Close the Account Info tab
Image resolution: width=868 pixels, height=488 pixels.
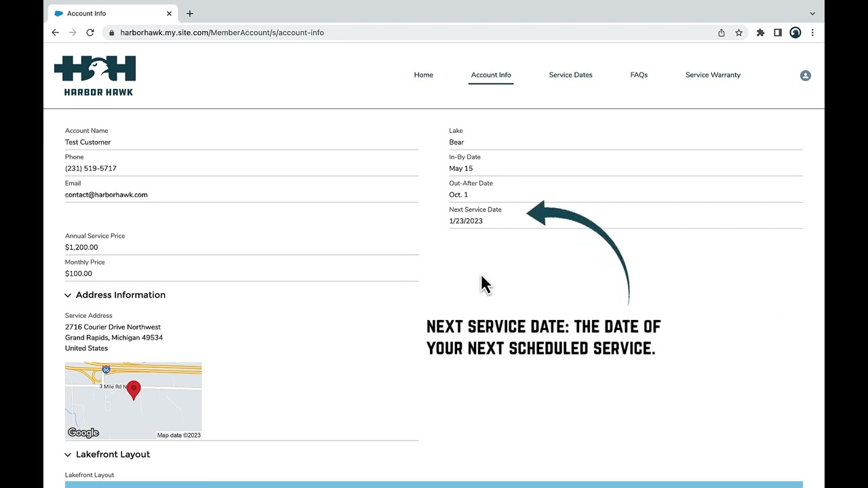click(170, 14)
